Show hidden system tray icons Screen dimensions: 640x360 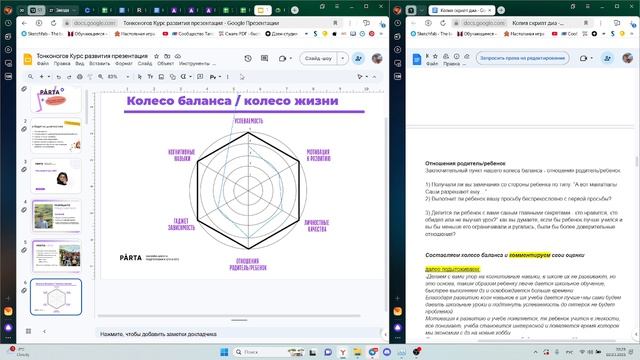click(x=535, y=352)
